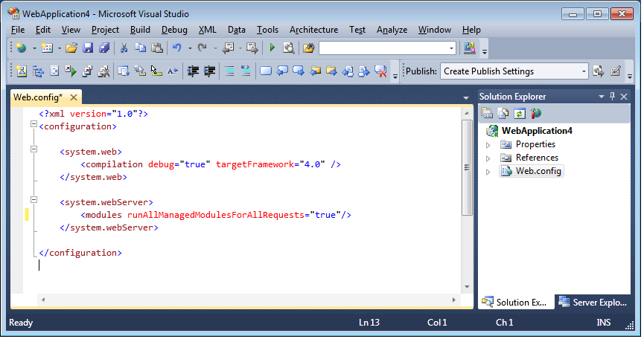Save Web.config with the floppy icon
The height and width of the screenshot is (339, 644).
[x=88, y=48]
